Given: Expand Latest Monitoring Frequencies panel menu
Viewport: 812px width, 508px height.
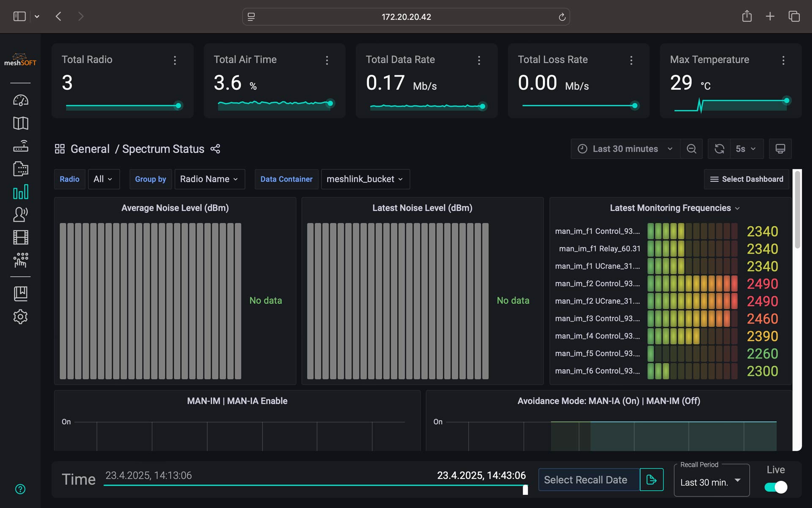Looking at the screenshot, I should pyautogui.click(x=737, y=208).
